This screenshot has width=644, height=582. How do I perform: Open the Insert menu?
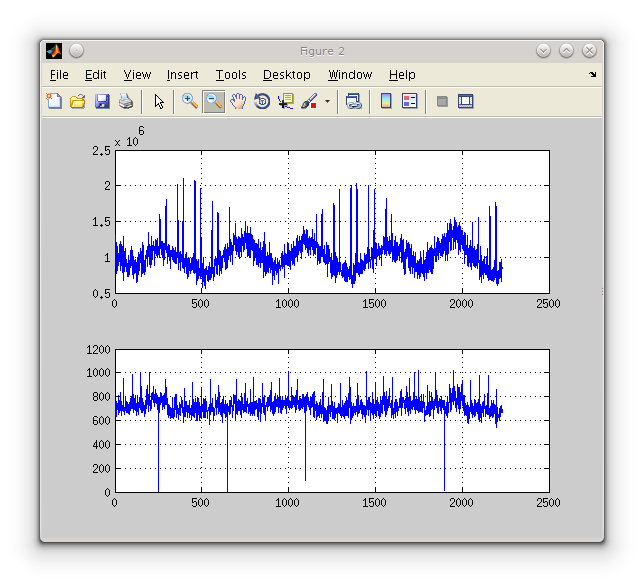(x=182, y=75)
